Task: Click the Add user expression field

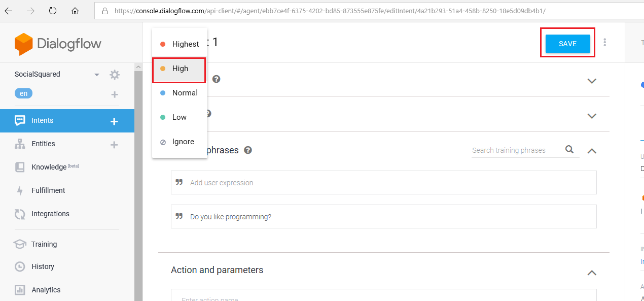Action: tap(383, 183)
